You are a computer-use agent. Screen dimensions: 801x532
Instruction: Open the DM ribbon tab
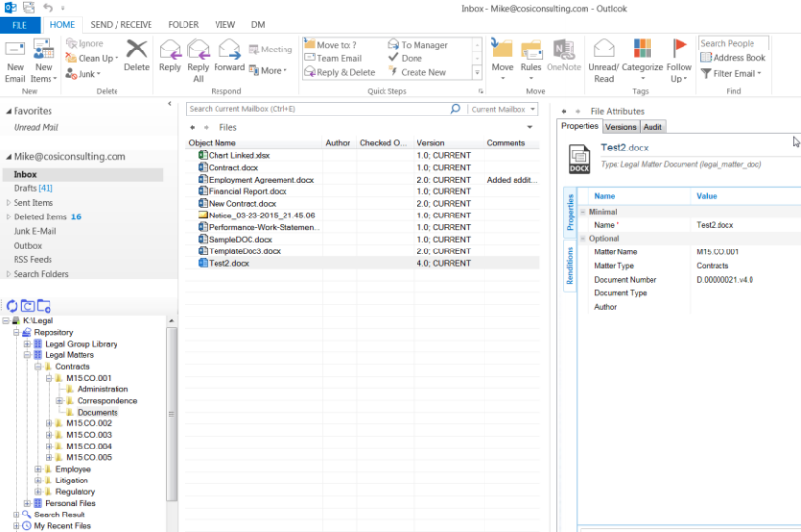click(258, 25)
